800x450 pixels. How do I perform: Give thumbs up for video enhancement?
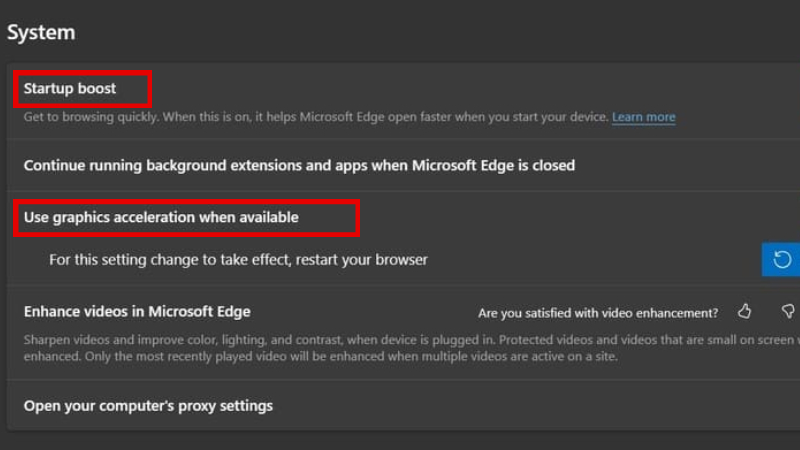click(744, 311)
